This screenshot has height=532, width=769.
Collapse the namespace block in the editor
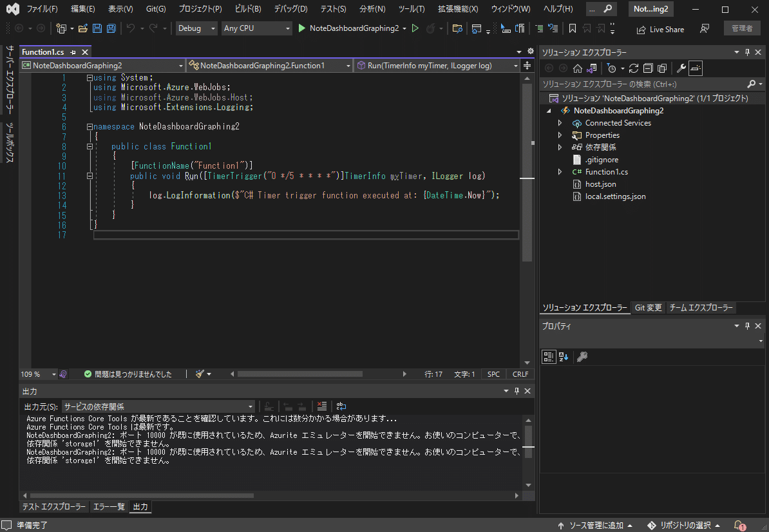coord(90,126)
